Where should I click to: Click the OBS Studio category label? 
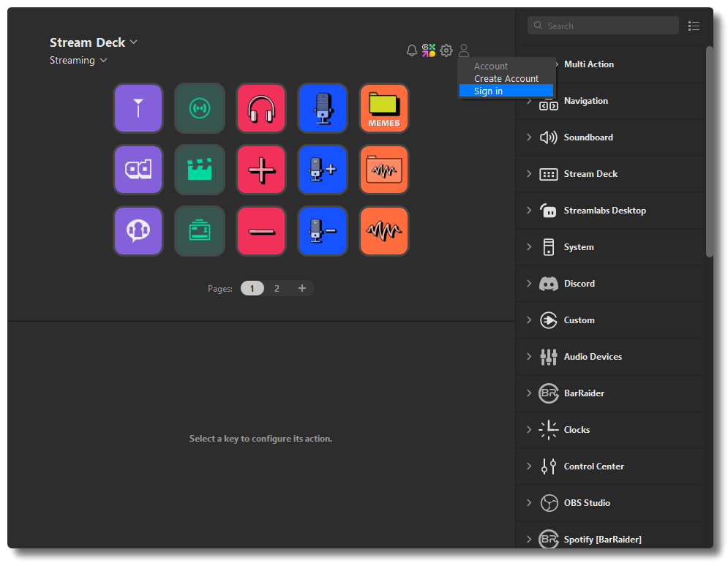pos(587,502)
